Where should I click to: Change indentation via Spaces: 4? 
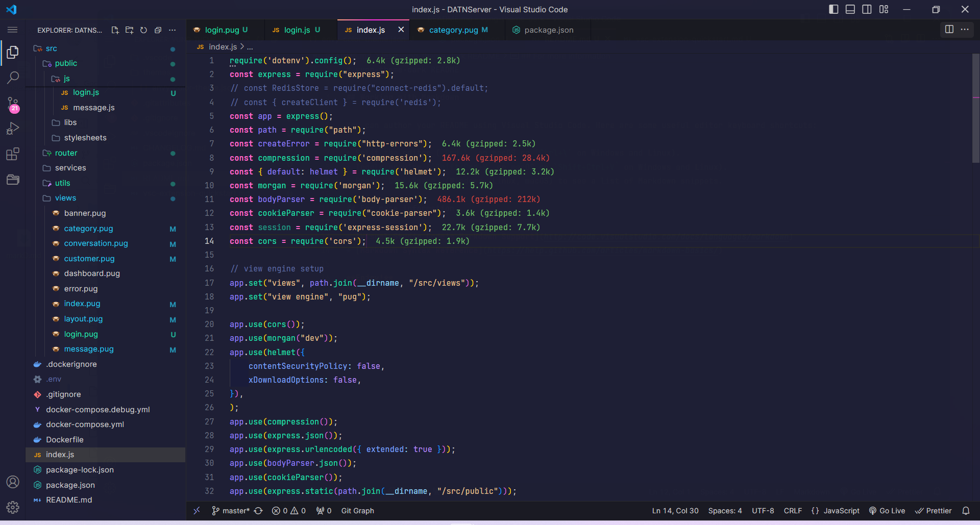(725, 511)
